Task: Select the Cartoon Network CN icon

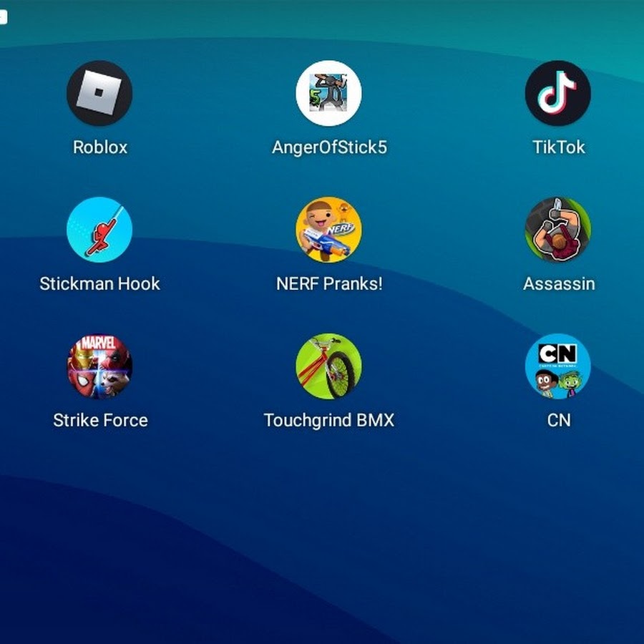Action: point(557,366)
